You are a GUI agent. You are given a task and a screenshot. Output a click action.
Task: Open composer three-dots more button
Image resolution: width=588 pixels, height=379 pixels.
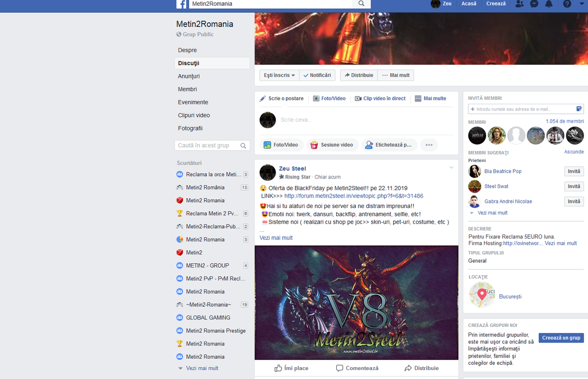pyautogui.click(x=429, y=145)
